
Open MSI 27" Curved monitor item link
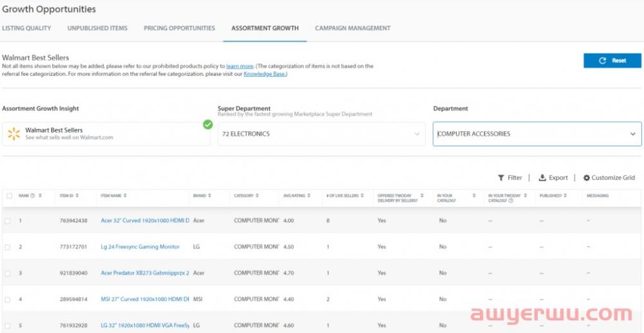[x=145, y=300]
